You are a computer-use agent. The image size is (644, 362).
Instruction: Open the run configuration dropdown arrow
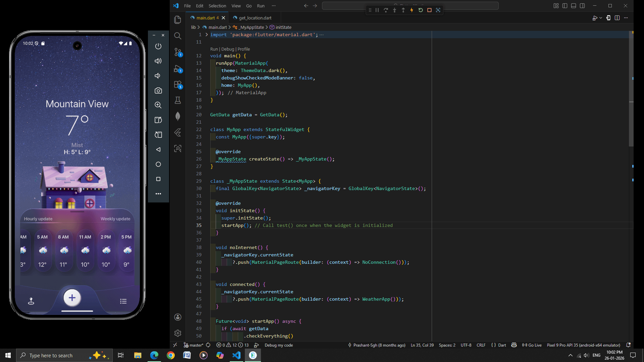(x=600, y=18)
